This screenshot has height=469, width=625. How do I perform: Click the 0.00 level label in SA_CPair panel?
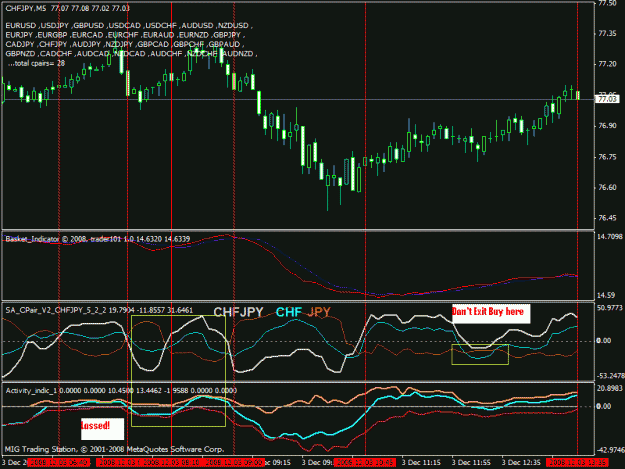pyautogui.click(x=604, y=341)
